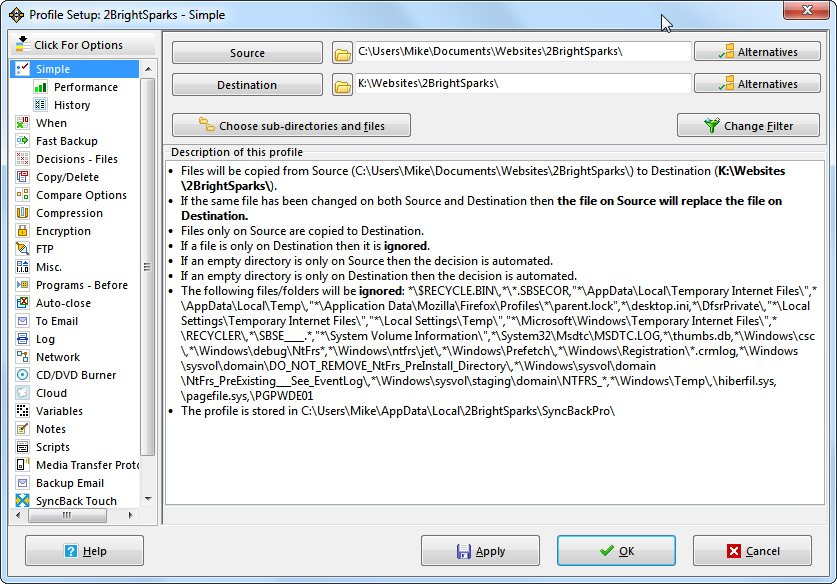This screenshot has width=837, height=584.
Task: Click the Backup Email envelope icon
Action: [x=22, y=483]
